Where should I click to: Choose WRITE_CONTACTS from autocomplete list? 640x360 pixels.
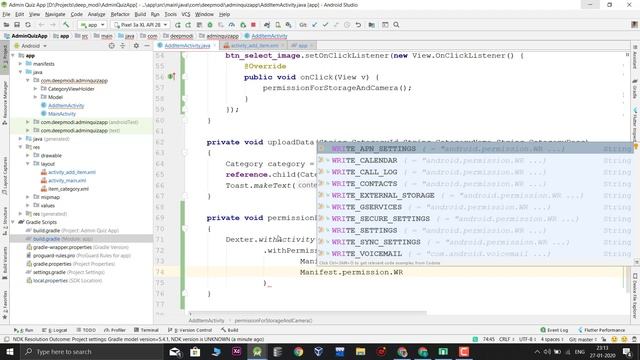tap(475, 184)
